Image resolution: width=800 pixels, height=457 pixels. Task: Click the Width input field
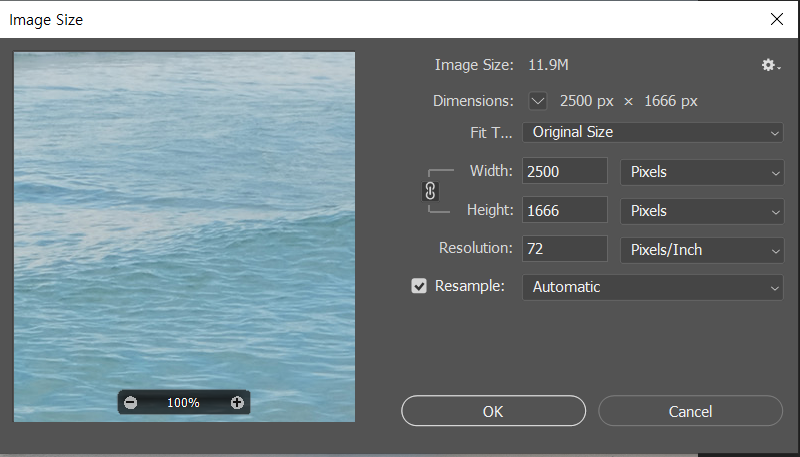pyautogui.click(x=565, y=171)
